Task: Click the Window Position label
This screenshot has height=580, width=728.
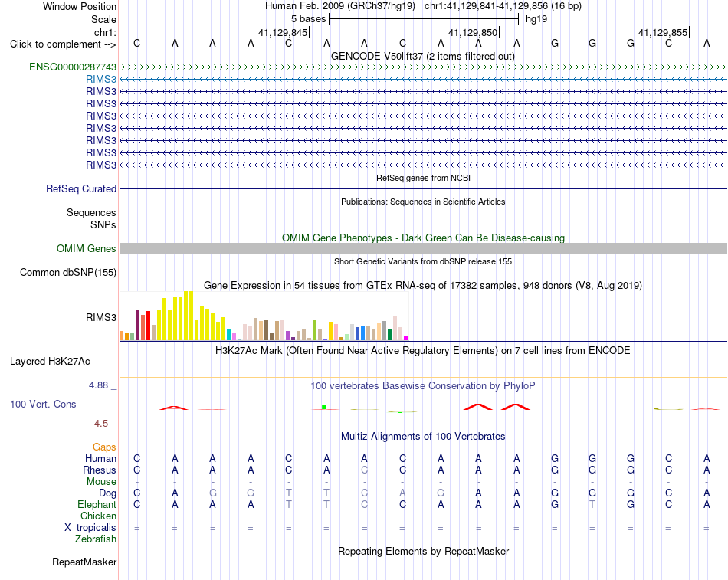Action: [80, 6]
